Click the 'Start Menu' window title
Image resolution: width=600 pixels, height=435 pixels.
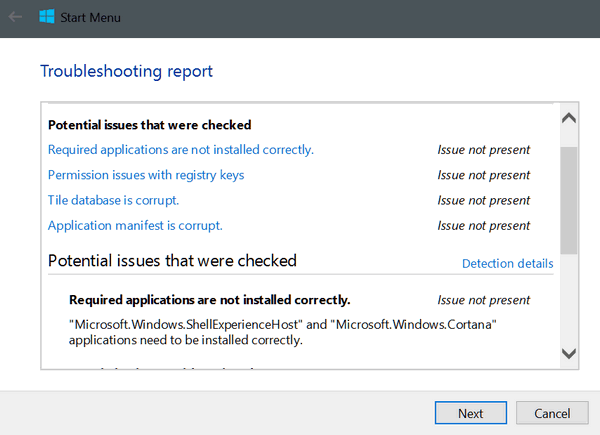click(x=90, y=18)
